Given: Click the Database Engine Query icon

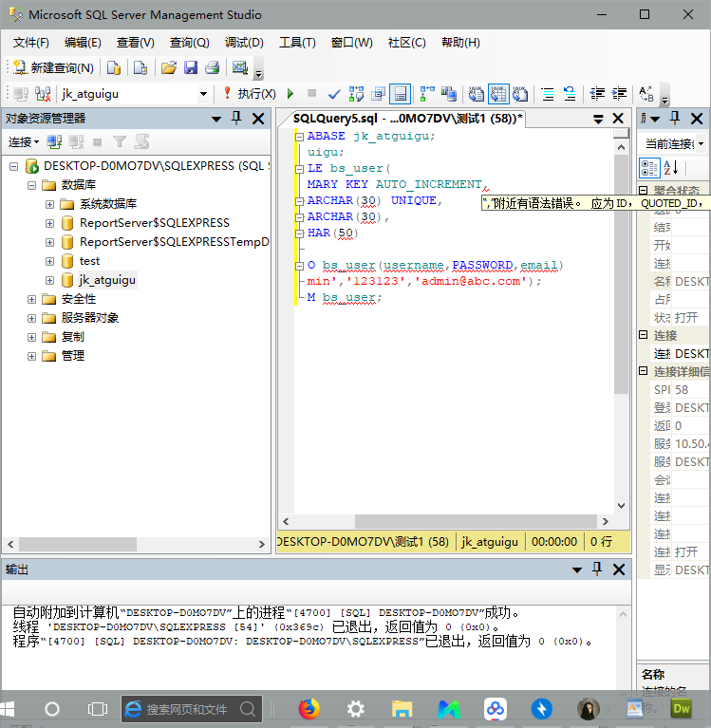Looking at the screenshot, I should point(114,67).
